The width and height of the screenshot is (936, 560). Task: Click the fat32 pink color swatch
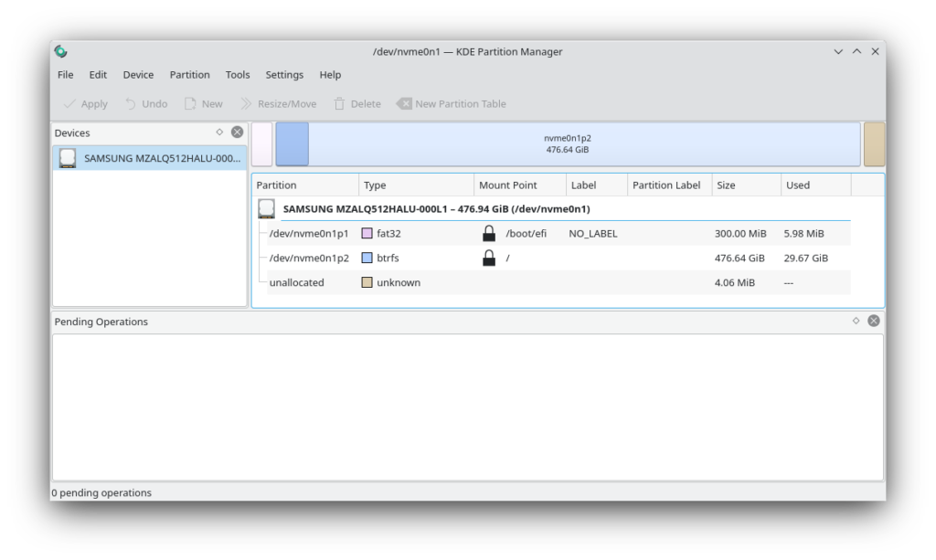click(x=367, y=234)
